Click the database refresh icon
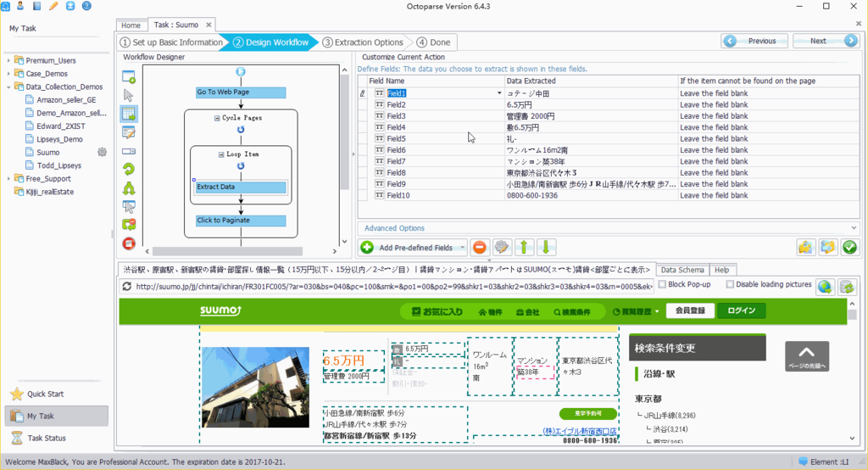This screenshot has height=470, width=868. pyautogui.click(x=847, y=287)
